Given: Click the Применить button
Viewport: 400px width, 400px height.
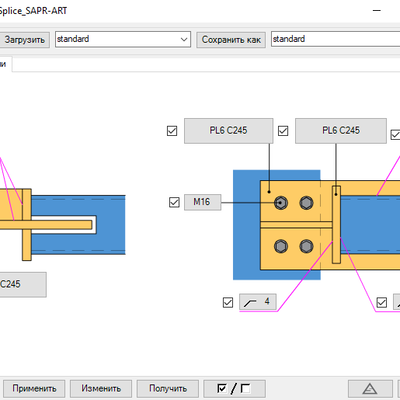Looking at the screenshot, I should tap(34, 389).
